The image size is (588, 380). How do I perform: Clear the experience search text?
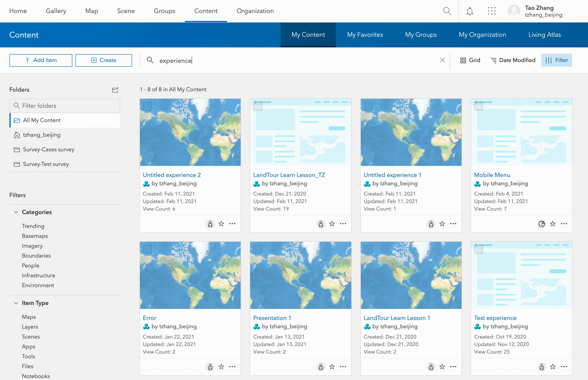pyautogui.click(x=442, y=60)
